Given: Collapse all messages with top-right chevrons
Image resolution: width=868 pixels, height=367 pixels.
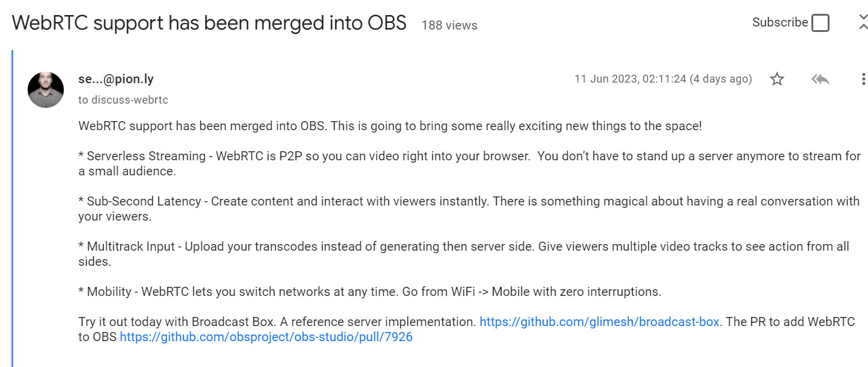Looking at the screenshot, I should pyautogui.click(x=863, y=22).
